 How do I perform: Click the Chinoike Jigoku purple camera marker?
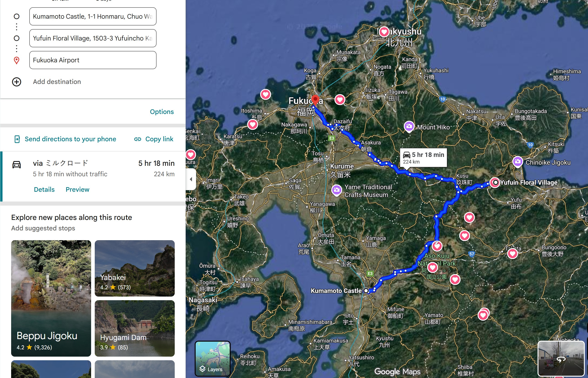[x=517, y=162]
